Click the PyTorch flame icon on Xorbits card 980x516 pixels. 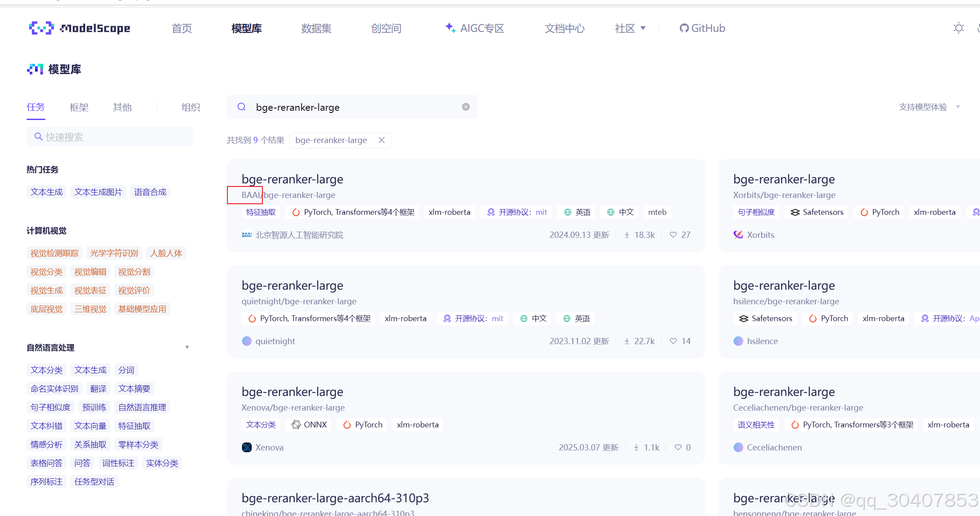point(864,212)
